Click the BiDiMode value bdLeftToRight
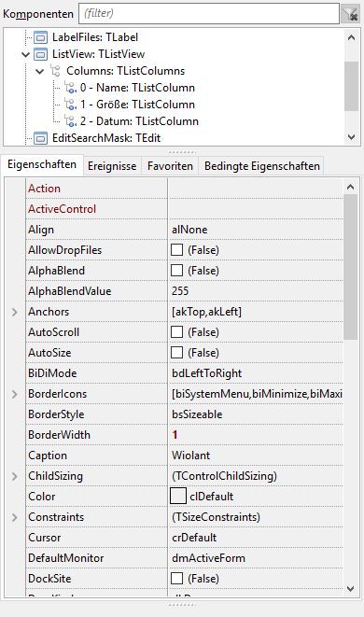This screenshot has height=617, width=364. (x=206, y=373)
